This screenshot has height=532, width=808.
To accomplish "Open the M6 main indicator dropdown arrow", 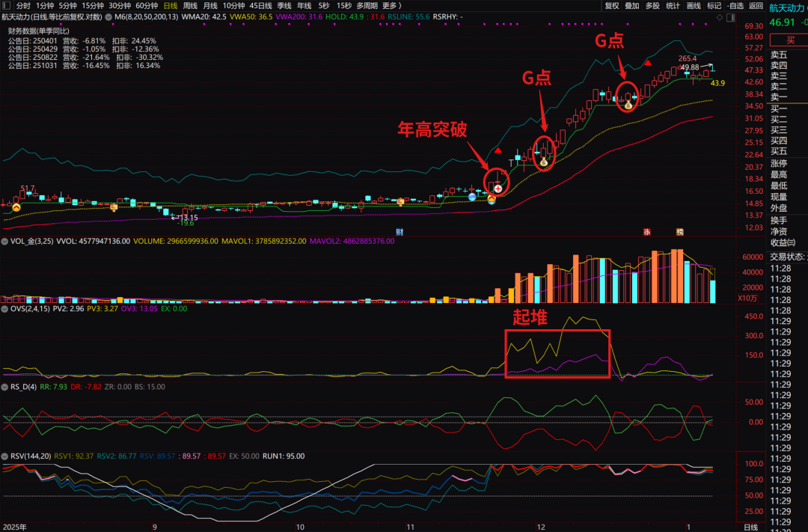I will (x=108, y=17).
